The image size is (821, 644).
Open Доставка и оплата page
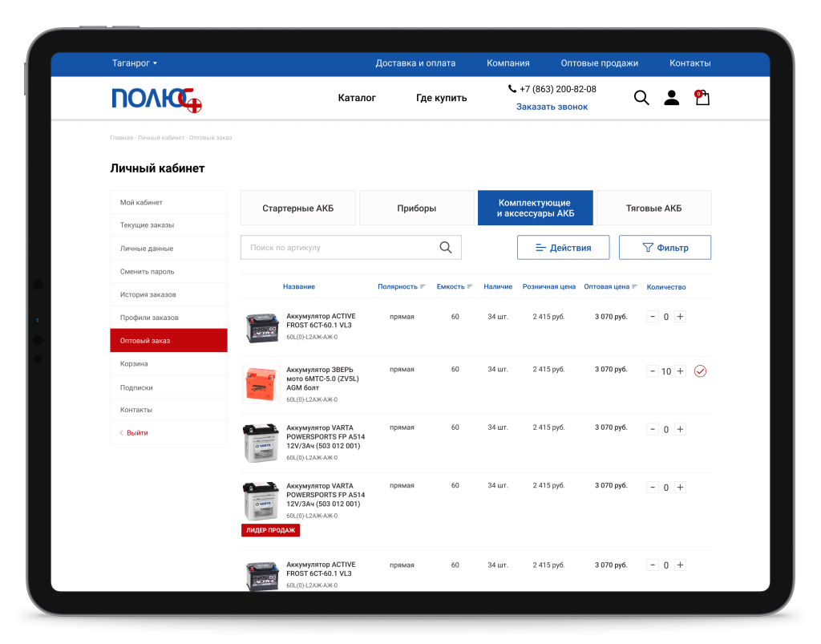415,63
